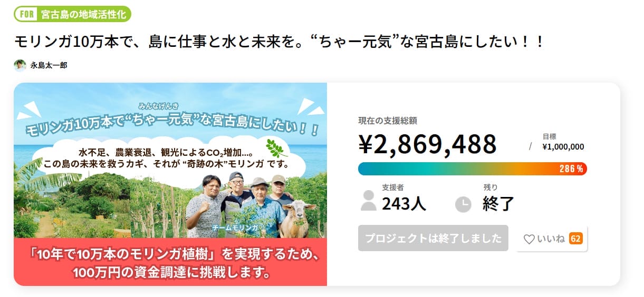Click the author's round avatar photo
The width and height of the screenshot is (644, 297).
20,65
